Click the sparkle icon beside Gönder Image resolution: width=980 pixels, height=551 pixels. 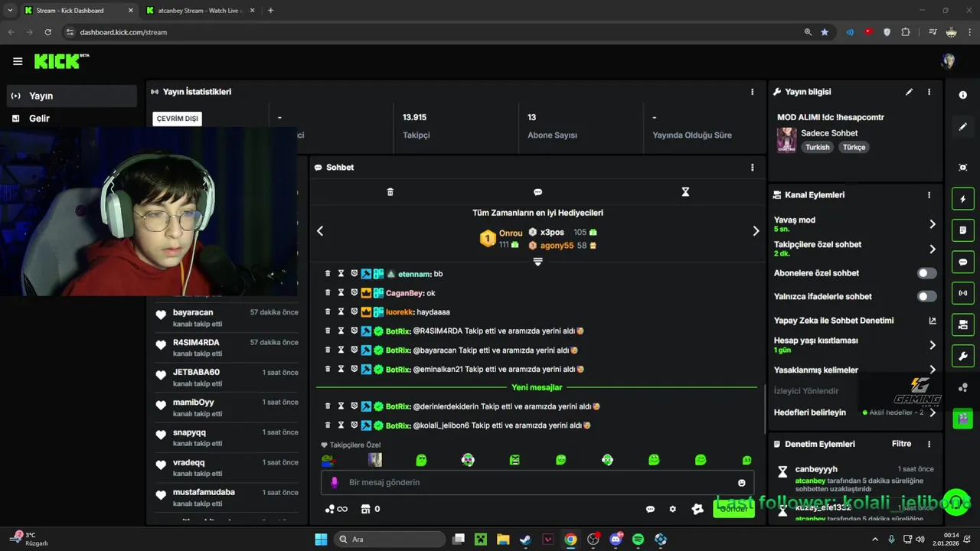(697, 509)
